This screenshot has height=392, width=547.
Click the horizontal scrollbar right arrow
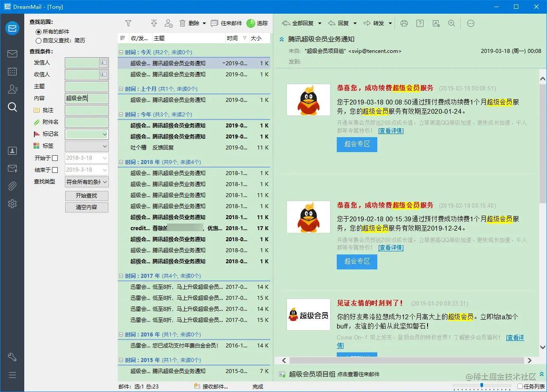coord(530,360)
